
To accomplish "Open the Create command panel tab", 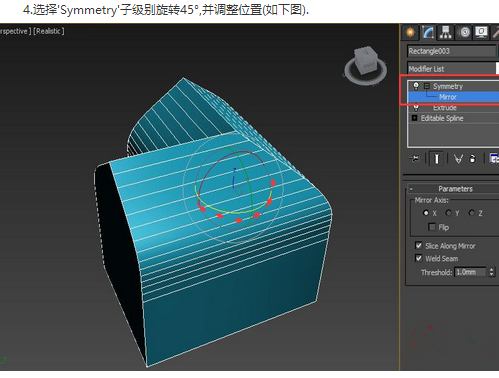I will [410, 32].
